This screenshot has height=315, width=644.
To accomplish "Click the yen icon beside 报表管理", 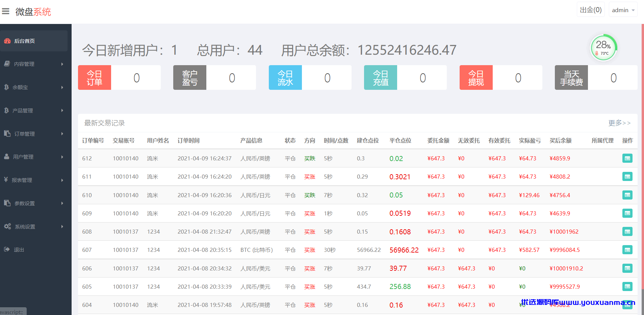I will [6, 180].
